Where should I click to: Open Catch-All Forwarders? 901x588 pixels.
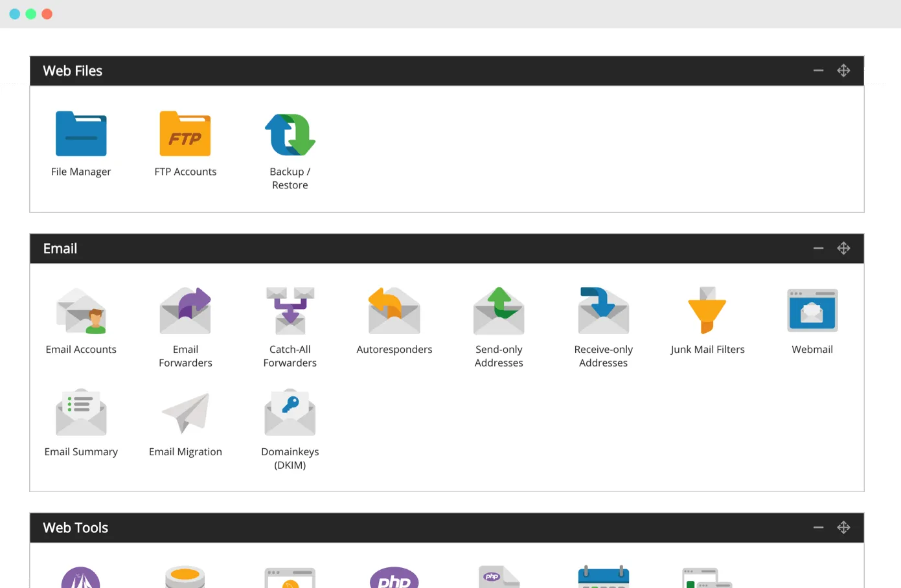tap(290, 311)
